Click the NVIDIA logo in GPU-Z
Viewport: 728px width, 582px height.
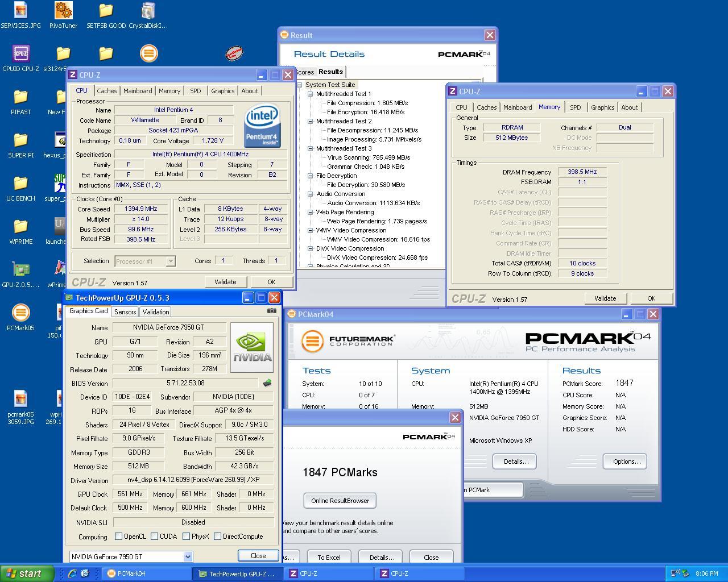point(252,347)
